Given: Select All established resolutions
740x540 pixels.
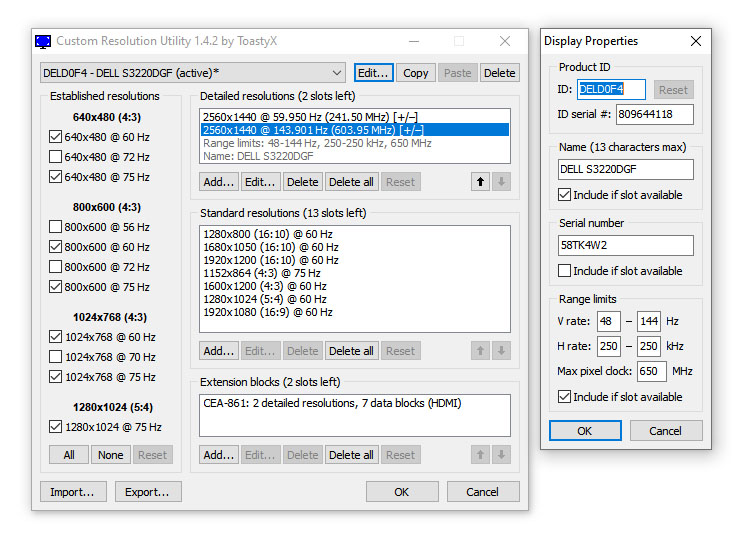Looking at the screenshot, I should [69, 455].
